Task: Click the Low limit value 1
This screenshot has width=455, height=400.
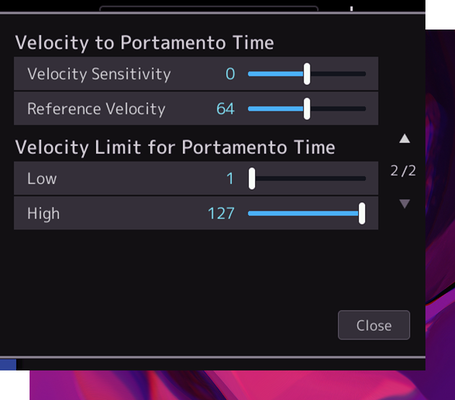Action: click(x=230, y=179)
